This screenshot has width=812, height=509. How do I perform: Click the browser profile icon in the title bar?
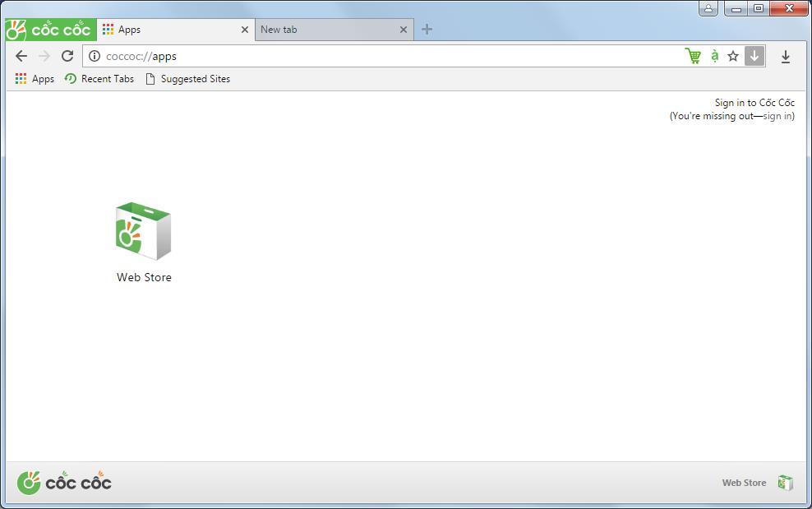708,8
